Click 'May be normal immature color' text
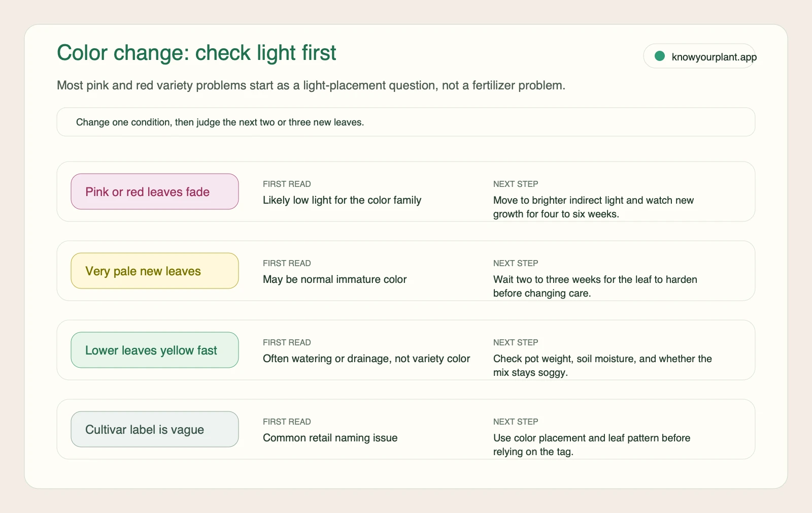Screen dimensions: 812x513 point(335,279)
